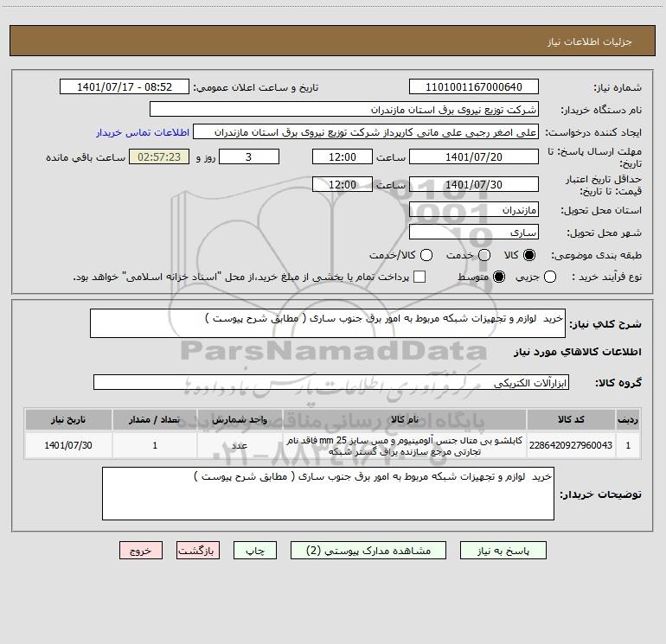The width and height of the screenshot is (666, 644).
Task: Click the شهر محل تحویل field ساری
Action: 474,233
